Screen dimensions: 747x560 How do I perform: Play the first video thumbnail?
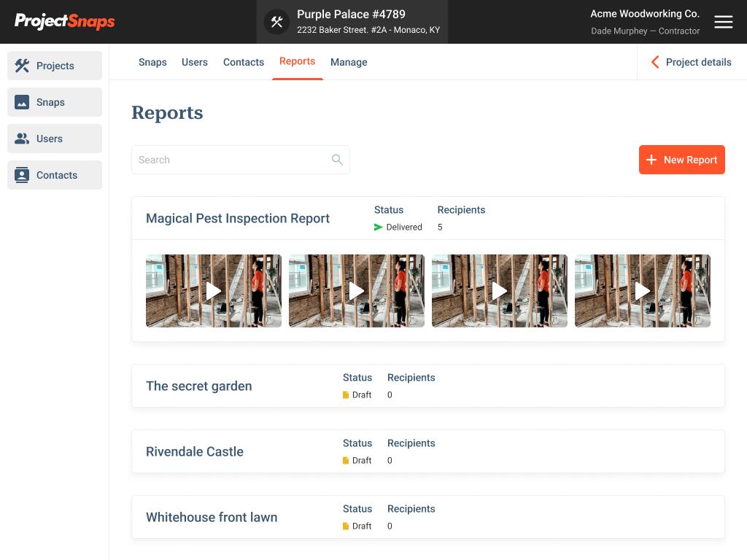pyautogui.click(x=213, y=291)
